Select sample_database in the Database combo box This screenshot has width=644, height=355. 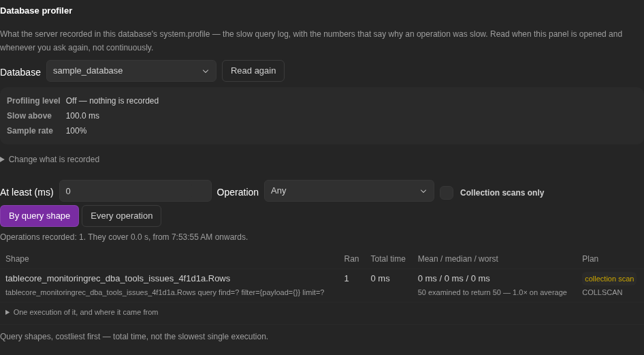(x=131, y=71)
